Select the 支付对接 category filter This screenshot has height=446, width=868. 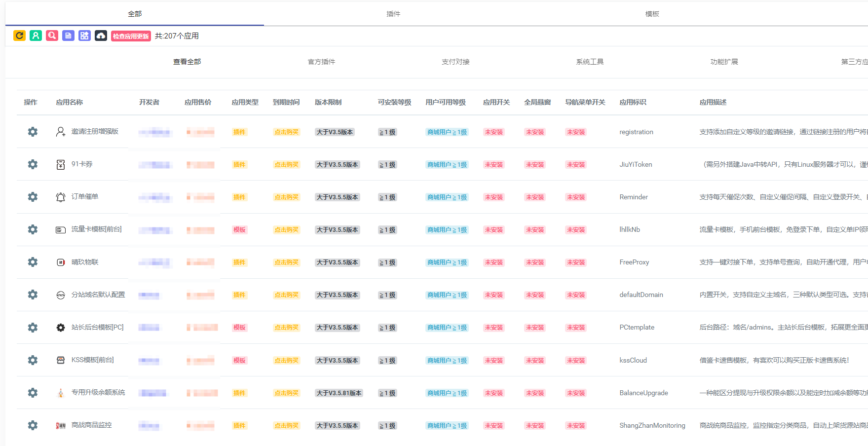[455, 62]
